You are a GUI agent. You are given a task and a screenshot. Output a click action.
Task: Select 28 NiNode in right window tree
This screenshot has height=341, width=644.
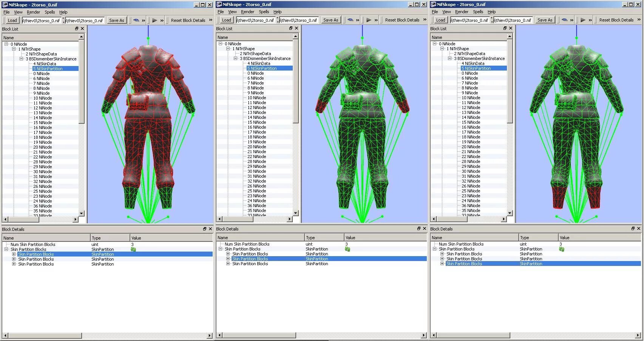[x=471, y=161]
